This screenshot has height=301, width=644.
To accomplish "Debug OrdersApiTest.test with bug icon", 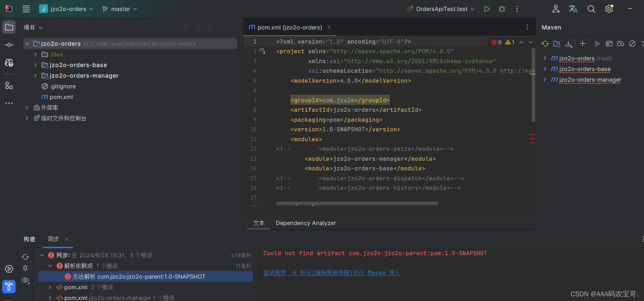I will click(502, 9).
